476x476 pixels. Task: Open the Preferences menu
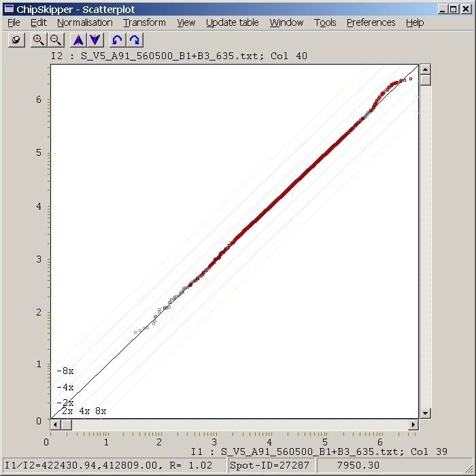(371, 22)
